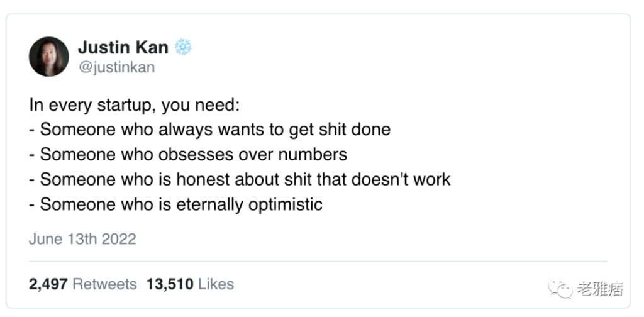Screen dimensions: 644x317
Task: Click the 'get shit done' bullet line
Action: pyautogui.click(x=210, y=130)
